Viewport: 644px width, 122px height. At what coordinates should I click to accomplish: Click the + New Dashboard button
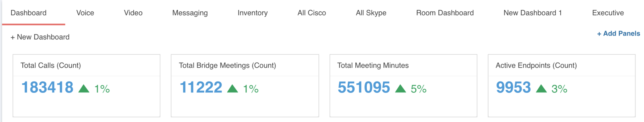click(x=40, y=37)
